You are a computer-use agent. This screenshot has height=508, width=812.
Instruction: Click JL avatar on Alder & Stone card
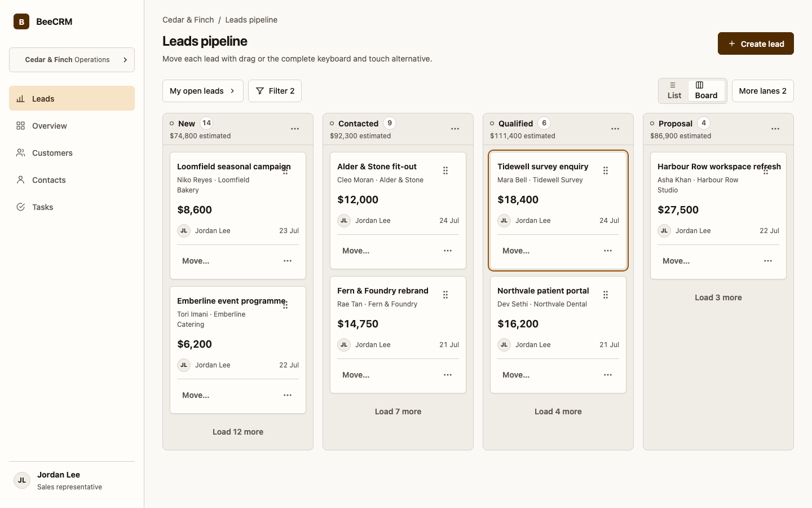click(x=344, y=221)
